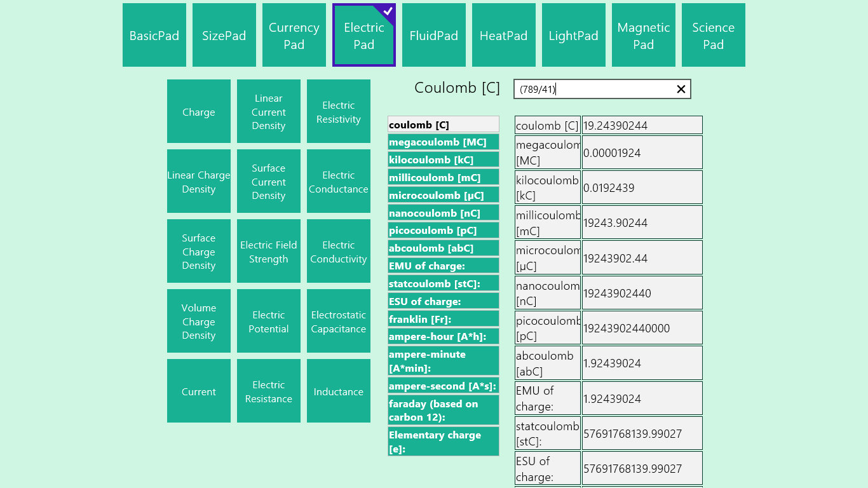Select millicoulomb [mC] in unit list
This screenshot has width=868, height=488.
[x=443, y=178]
